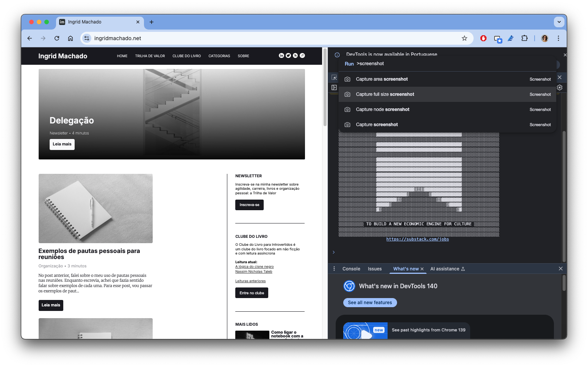Reload the page with the refresh button
This screenshot has width=588, height=367.
click(57, 38)
